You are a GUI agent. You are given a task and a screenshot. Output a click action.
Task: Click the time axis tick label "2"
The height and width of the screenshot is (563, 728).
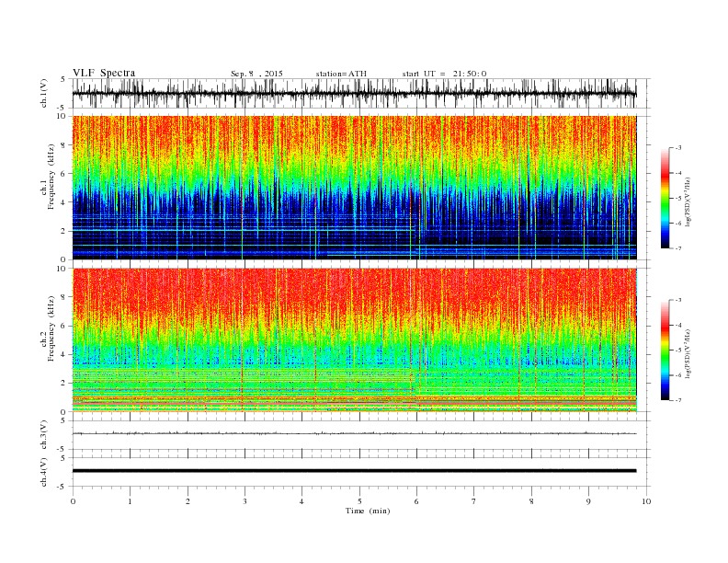(188, 501)
